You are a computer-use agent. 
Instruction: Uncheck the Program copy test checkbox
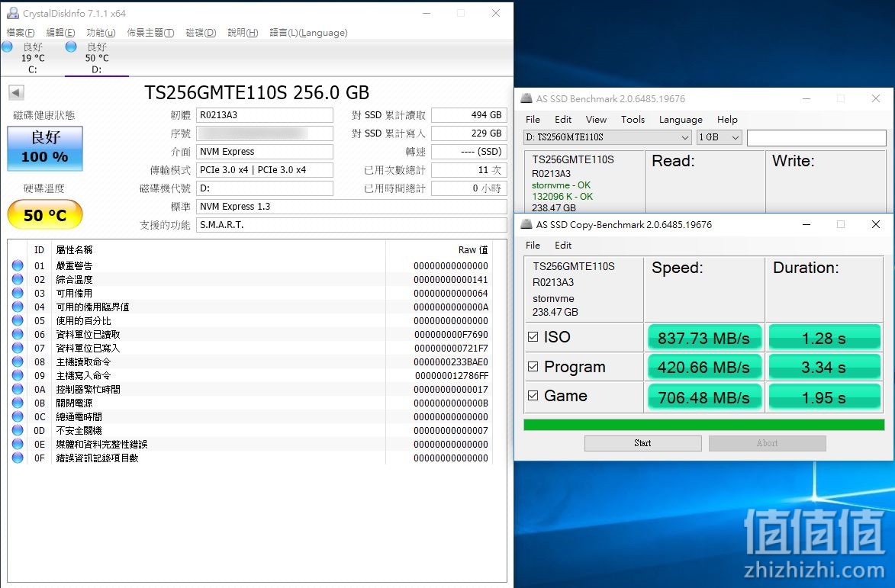click(x=533, y=367)
